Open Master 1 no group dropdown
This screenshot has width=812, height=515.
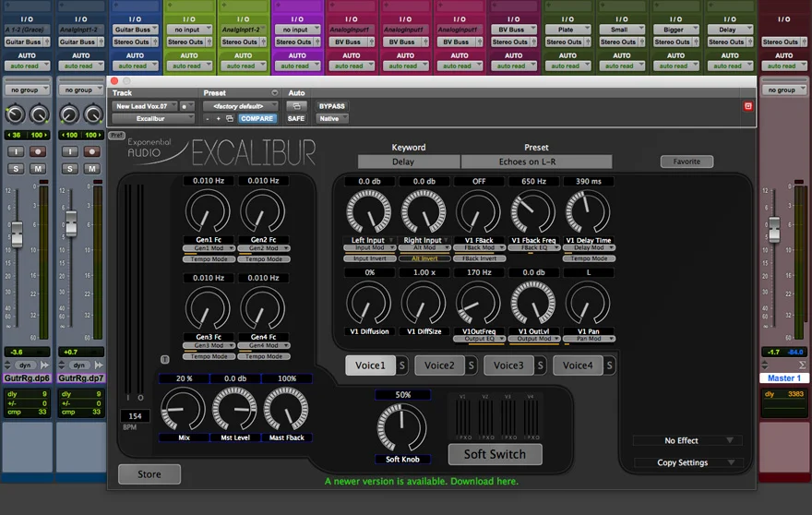(784, 90)
